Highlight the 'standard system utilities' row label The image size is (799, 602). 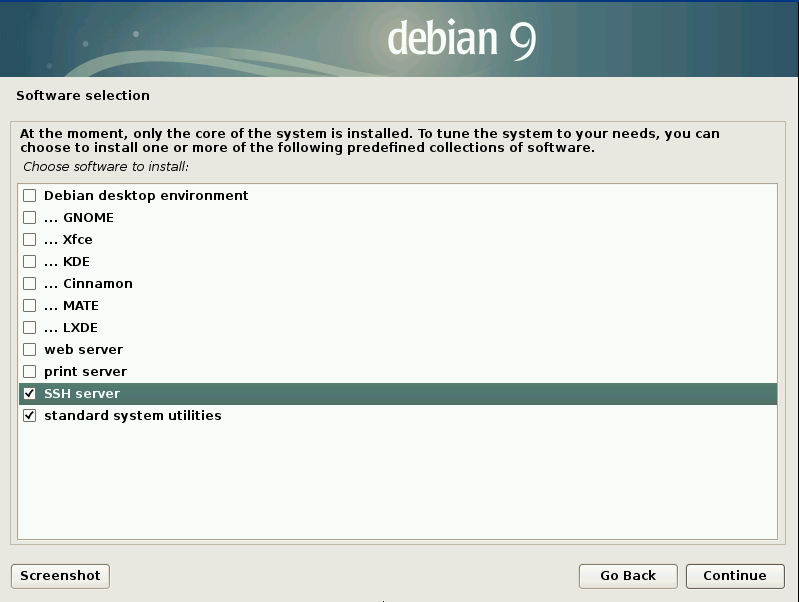[132, 416]
